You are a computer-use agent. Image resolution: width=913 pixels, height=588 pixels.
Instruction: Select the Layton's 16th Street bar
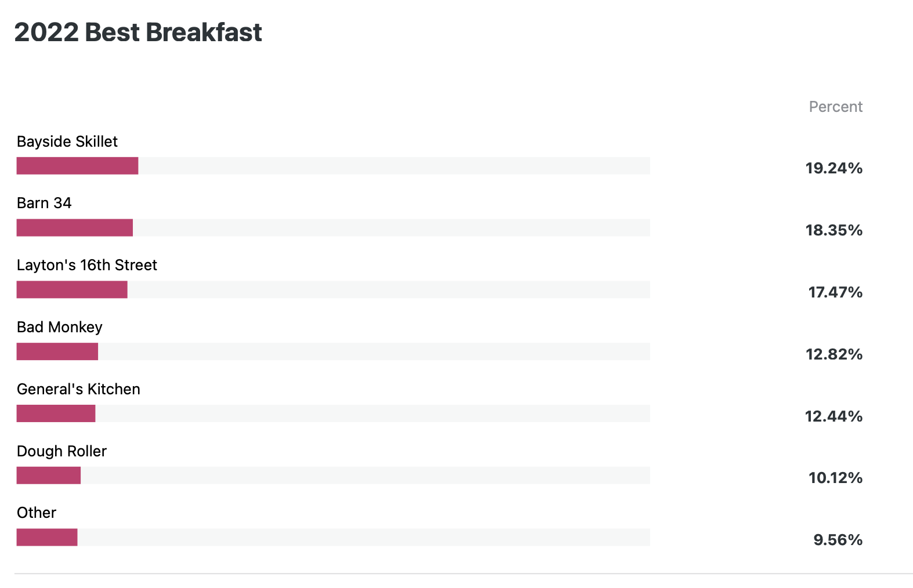coord(333,290)
